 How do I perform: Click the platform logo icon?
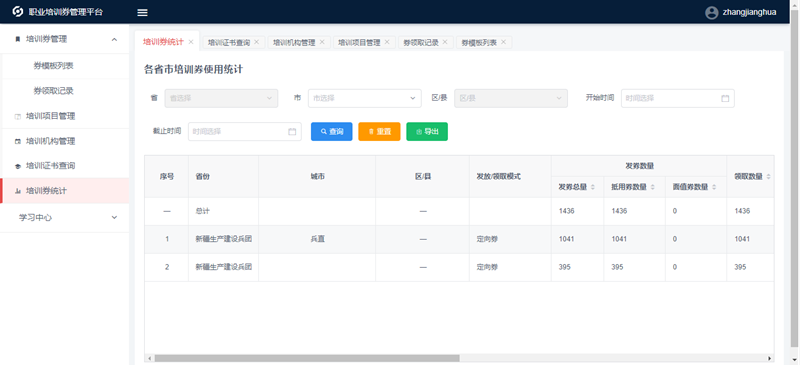18,12
